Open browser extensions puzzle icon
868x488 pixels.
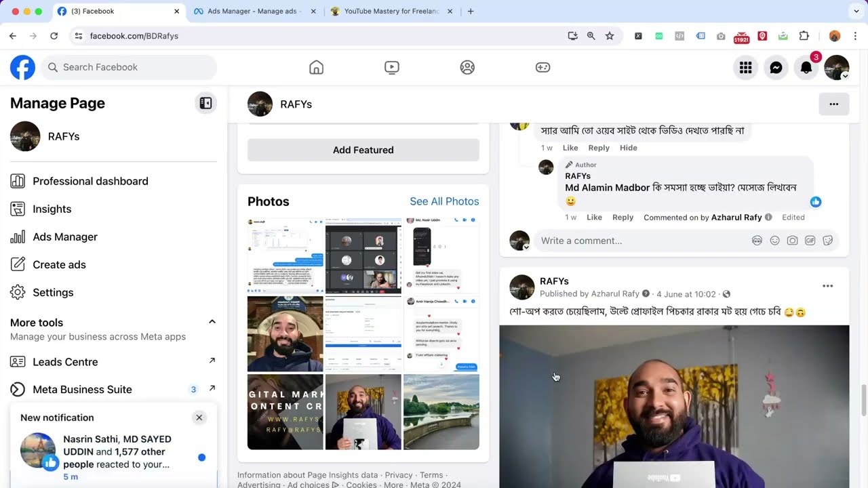pos(804,36)
